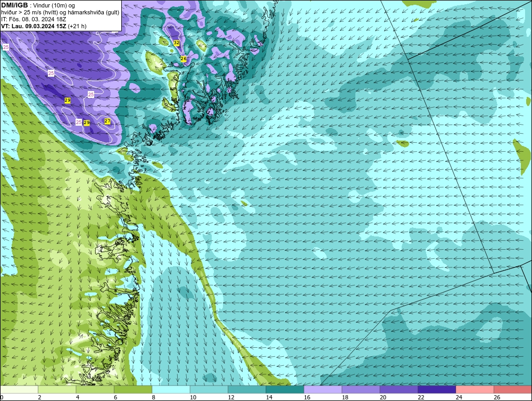This screenshot has height=401, width=532.
Task: Click the yellow max gust label 32
Action: point(177,43)
